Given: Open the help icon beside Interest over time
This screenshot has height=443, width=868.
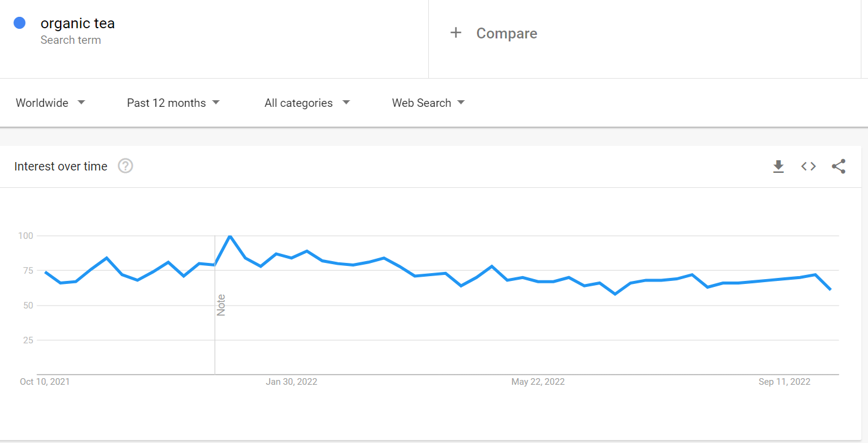Looking at the screenshot, I should (125, 166).
